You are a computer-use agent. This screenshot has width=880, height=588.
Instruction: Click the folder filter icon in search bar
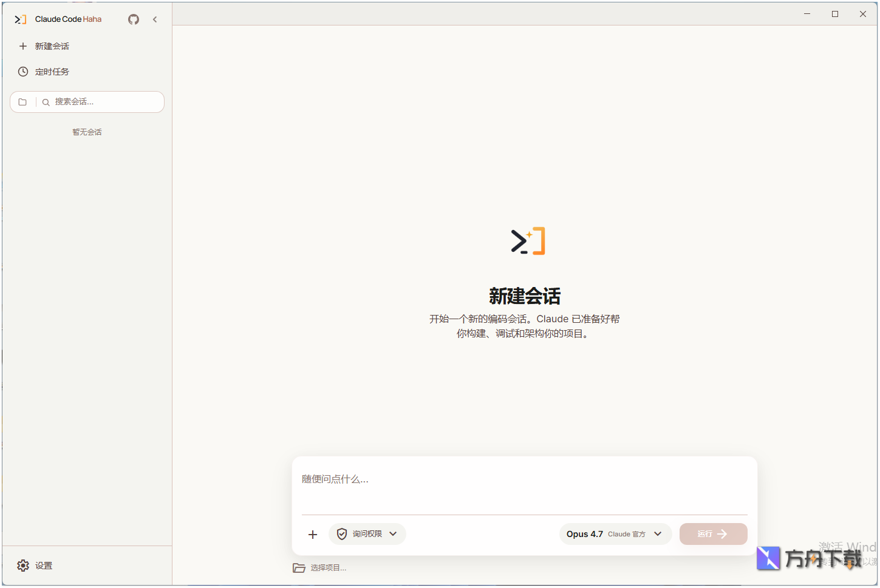point(22,101)
